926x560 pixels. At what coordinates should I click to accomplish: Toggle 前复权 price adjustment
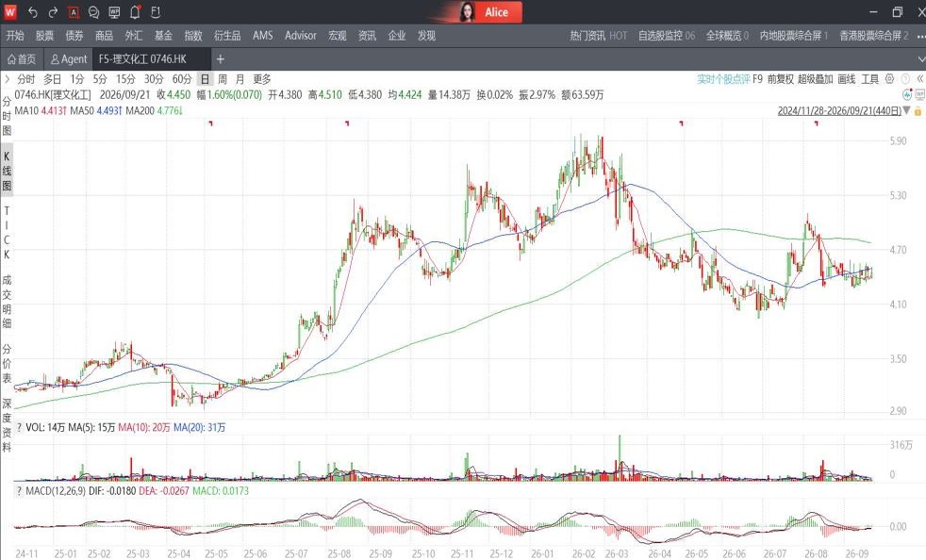[x=780, y=79]
